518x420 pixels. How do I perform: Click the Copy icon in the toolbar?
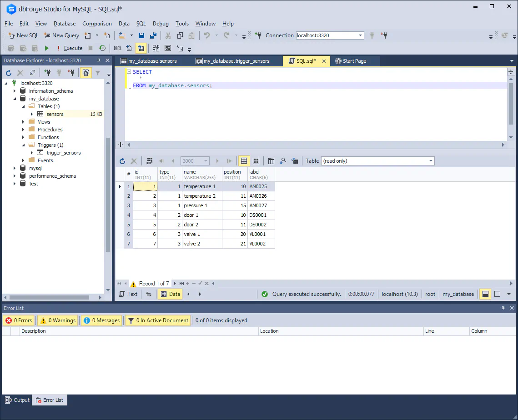tap(180, 35)
